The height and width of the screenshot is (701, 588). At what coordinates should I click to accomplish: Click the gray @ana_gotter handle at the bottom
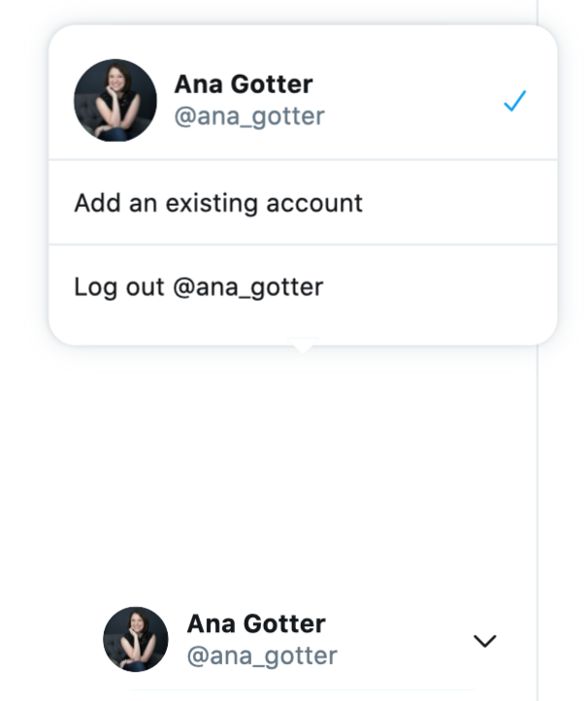(262, 655)
